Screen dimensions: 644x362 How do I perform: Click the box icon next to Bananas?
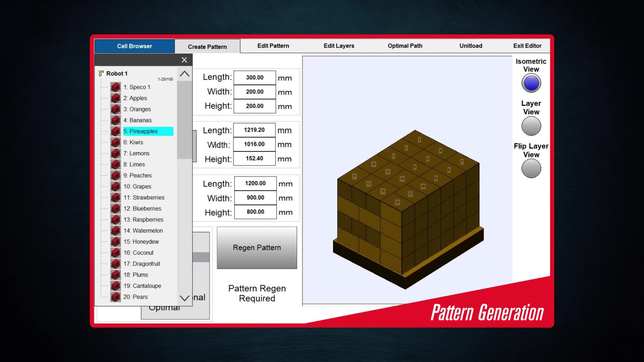[115, 120]
